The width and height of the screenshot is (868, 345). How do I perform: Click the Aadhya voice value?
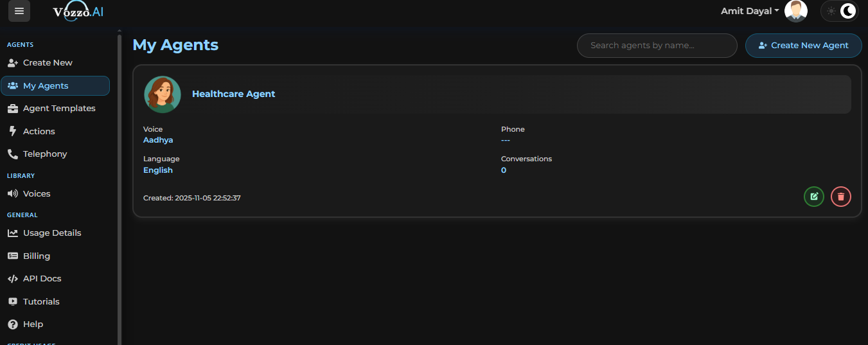[x=158, y=140]
